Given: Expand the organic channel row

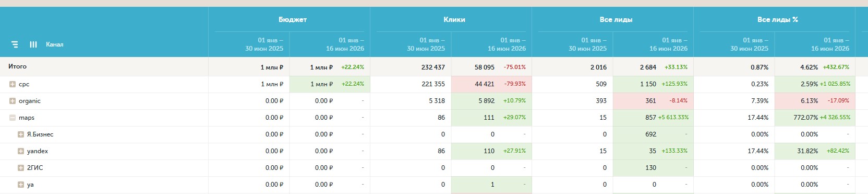Looking at the screenshot, I should [13, 101].
